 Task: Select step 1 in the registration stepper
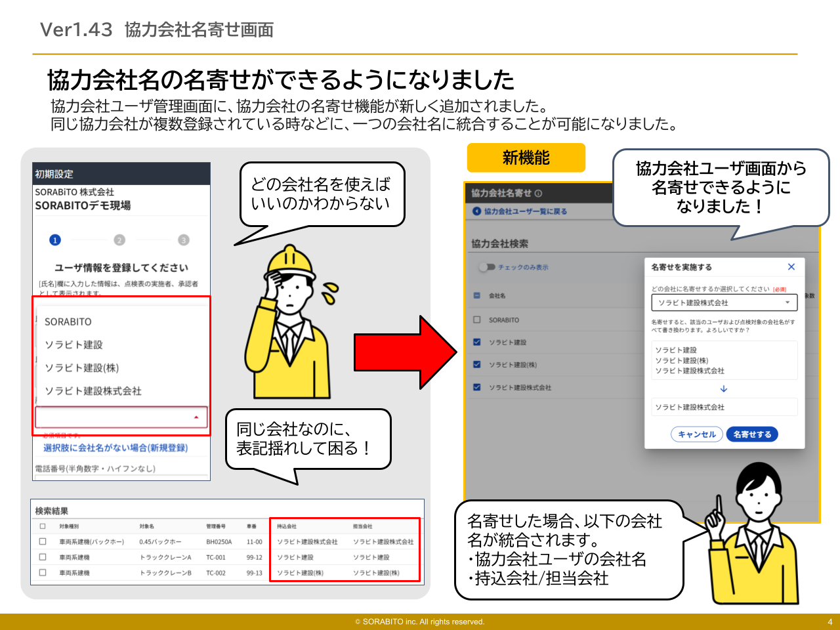click(x=54, y=240)
